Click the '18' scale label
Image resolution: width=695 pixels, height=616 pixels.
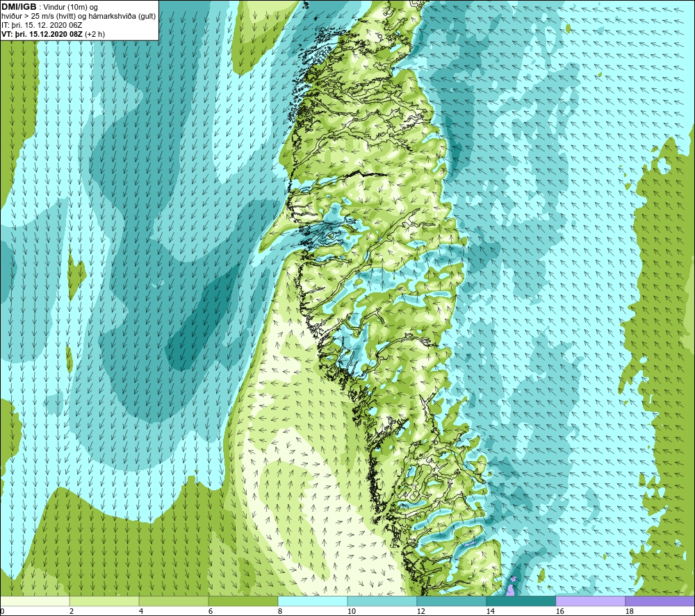pyautogui.click(x=630, y=611)
